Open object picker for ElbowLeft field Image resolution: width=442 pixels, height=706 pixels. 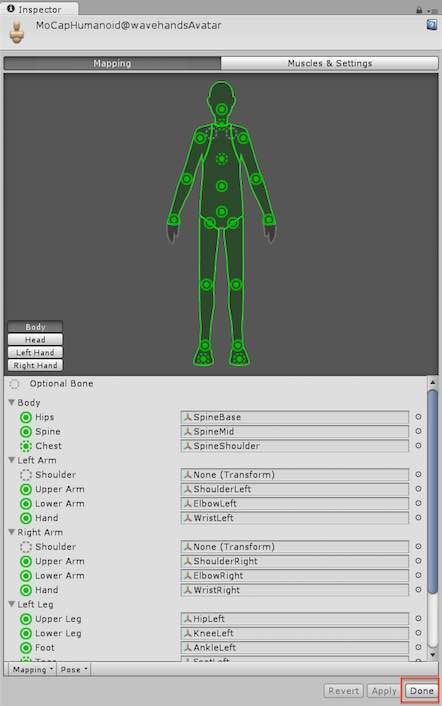point(418,503)
